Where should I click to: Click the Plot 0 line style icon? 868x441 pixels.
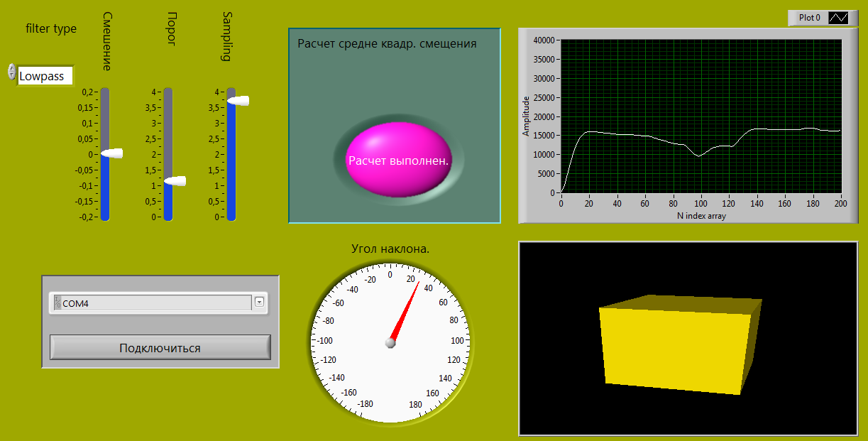pyautogui.click(x=838, y=18)
